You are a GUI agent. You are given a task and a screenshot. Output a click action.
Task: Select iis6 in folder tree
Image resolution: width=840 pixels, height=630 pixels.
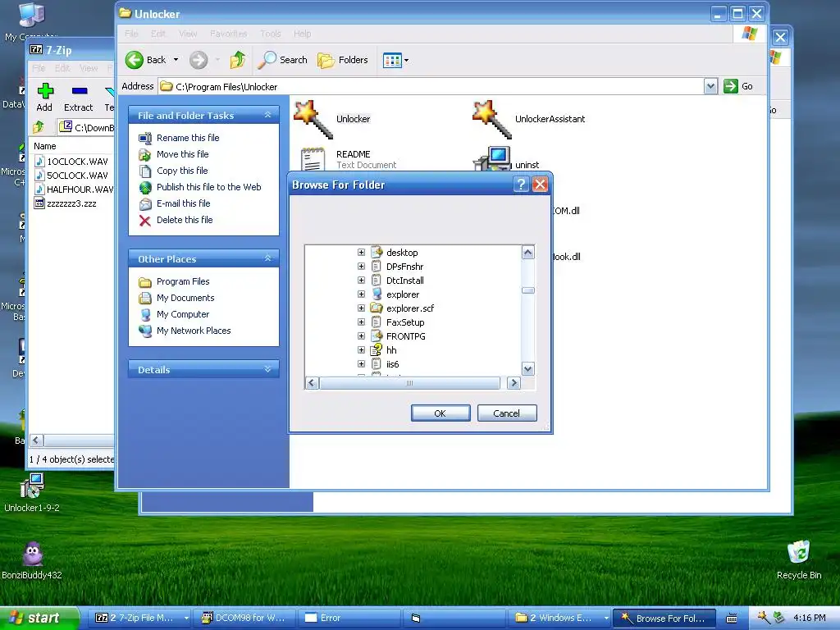pos(392,363)
